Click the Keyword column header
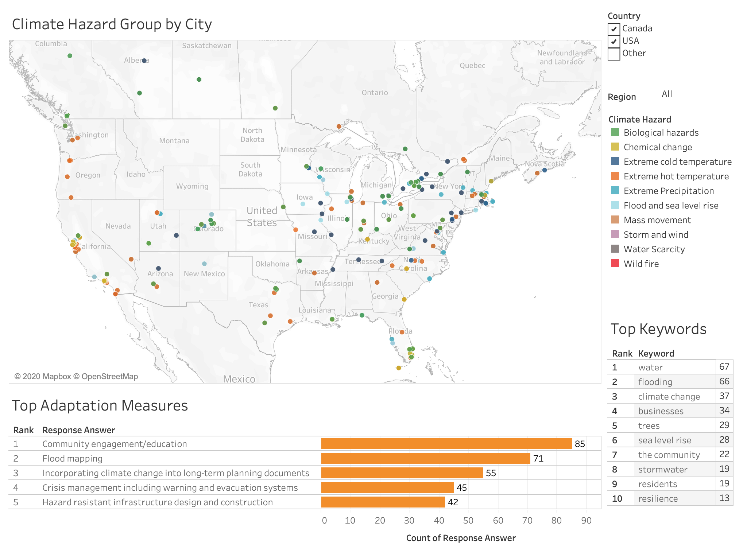Image resolution: width=747 pixels, height=560 pixels. point(656,353)
